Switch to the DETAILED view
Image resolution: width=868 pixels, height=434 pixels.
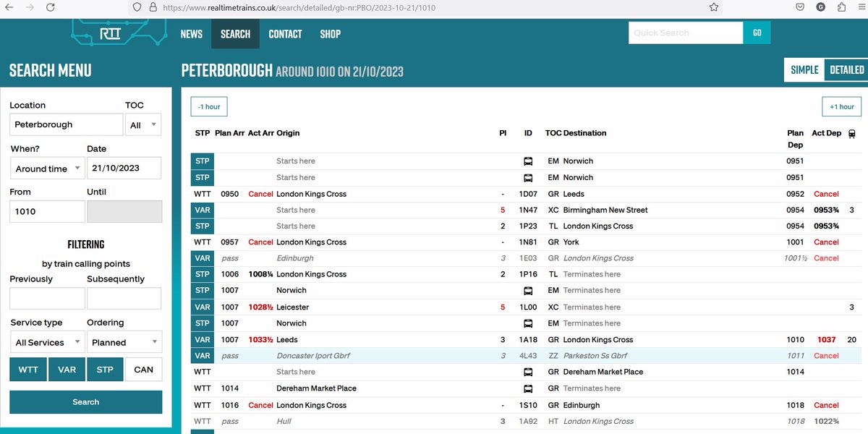pyautogui.click(x=847, y=70)
